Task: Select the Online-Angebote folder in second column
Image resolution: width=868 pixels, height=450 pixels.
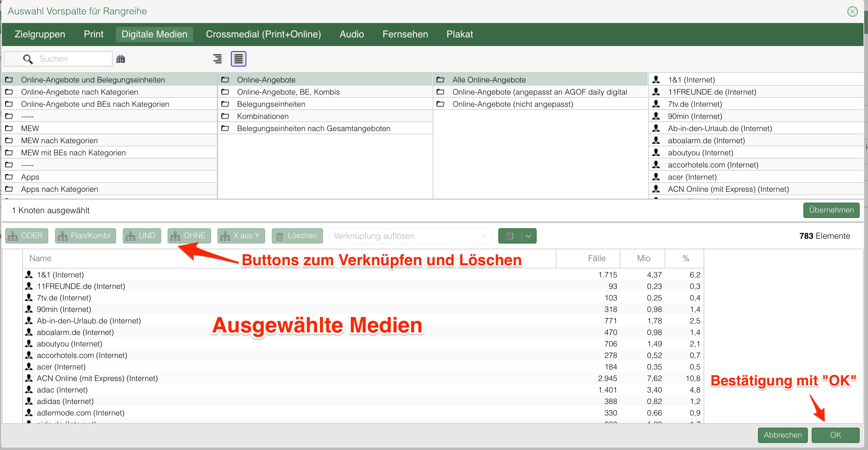Action: click(x=325, y=80)
